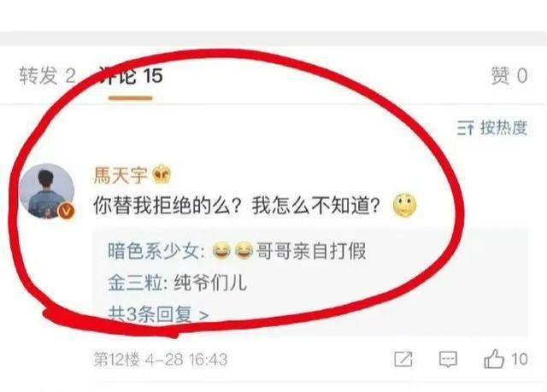Click the username 馬天宇
The image size is (547, 392).
point(121,174)
